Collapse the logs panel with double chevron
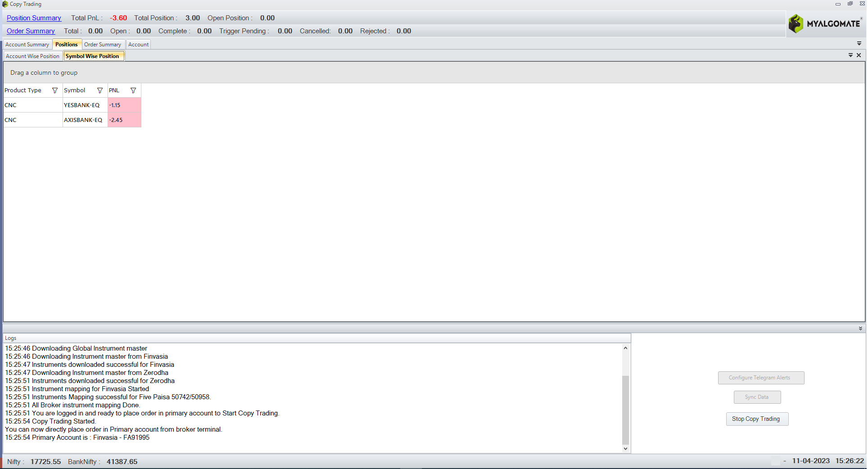The height and width of the screenshot is (469, 868). (860, 329)
